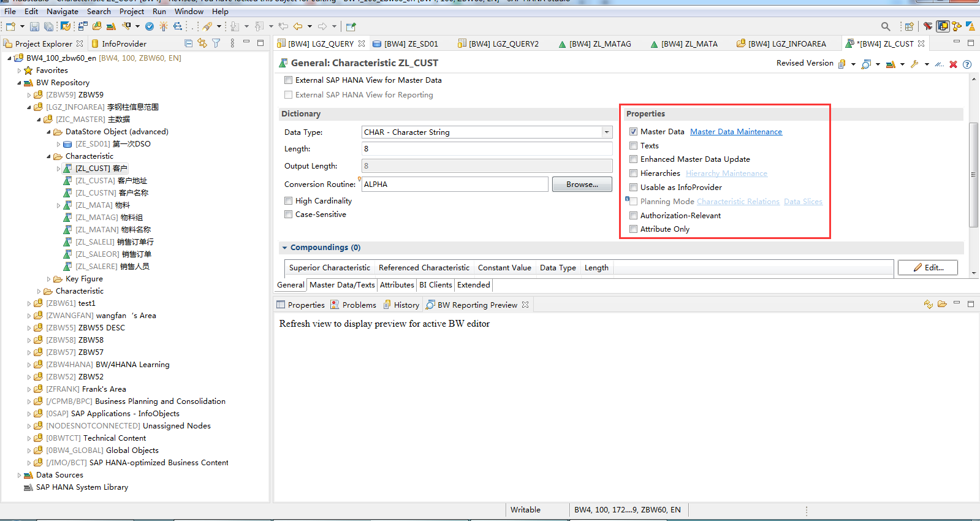Enable the Texts checkbox
This screenshot has width=980, height=521.
click(x=633, y=145)
